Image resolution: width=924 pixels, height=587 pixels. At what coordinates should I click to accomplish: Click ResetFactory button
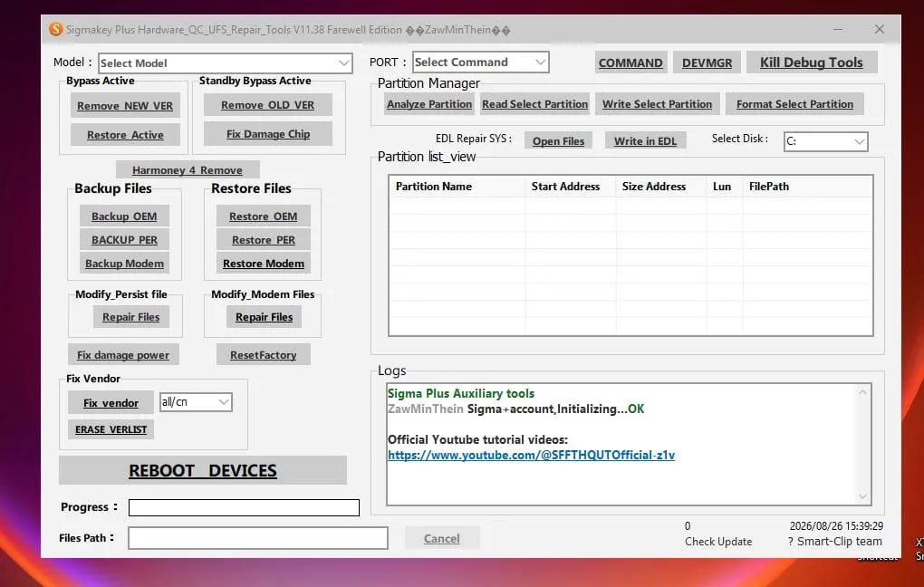click(x=263, y=355)
